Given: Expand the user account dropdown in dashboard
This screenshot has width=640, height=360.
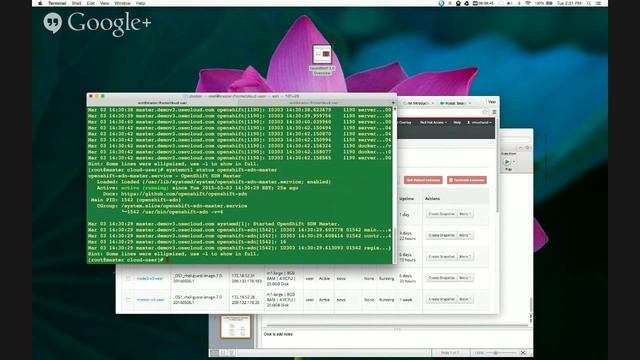Looking at the screenshot, I should point(479,122).
